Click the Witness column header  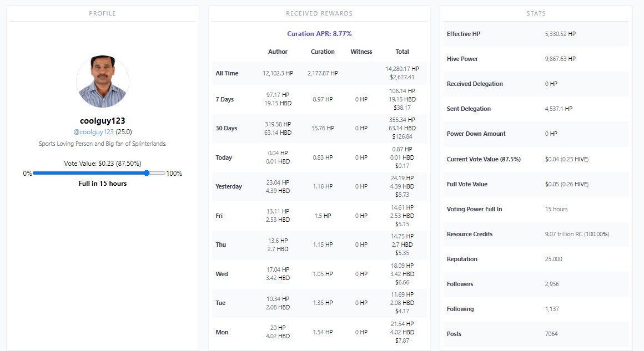(361, 52)
